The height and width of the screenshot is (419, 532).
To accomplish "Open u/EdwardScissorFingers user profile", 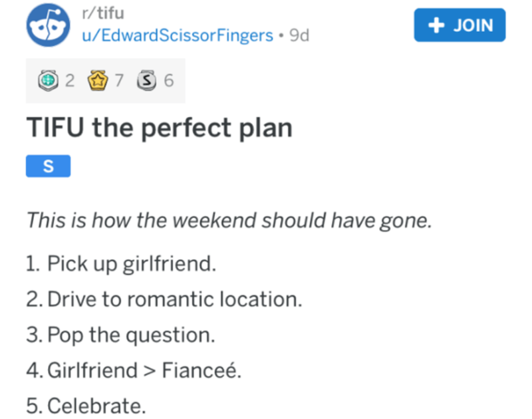I will tap(175, 35).
